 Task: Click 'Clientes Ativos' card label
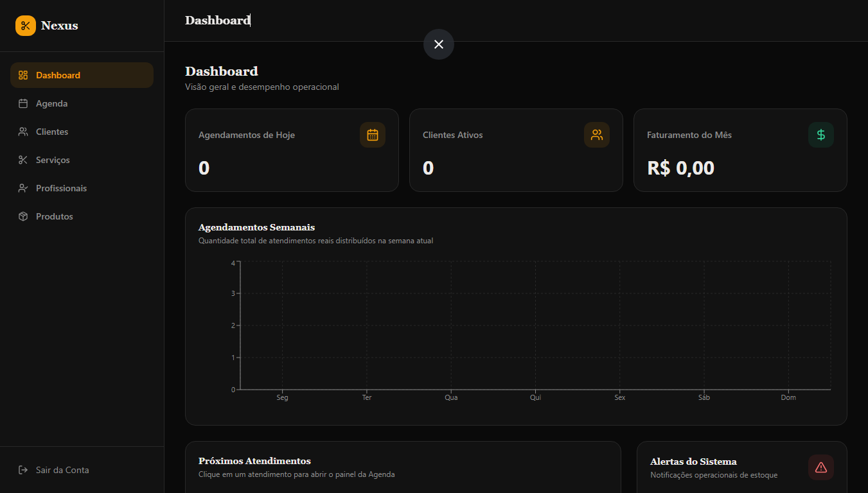tap(453, 135)
